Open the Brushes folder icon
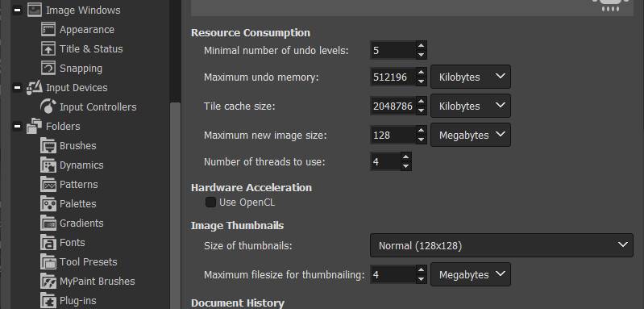The width and height of the screenshot is (644, 309). pyautogui.click(x=48, y=145)
